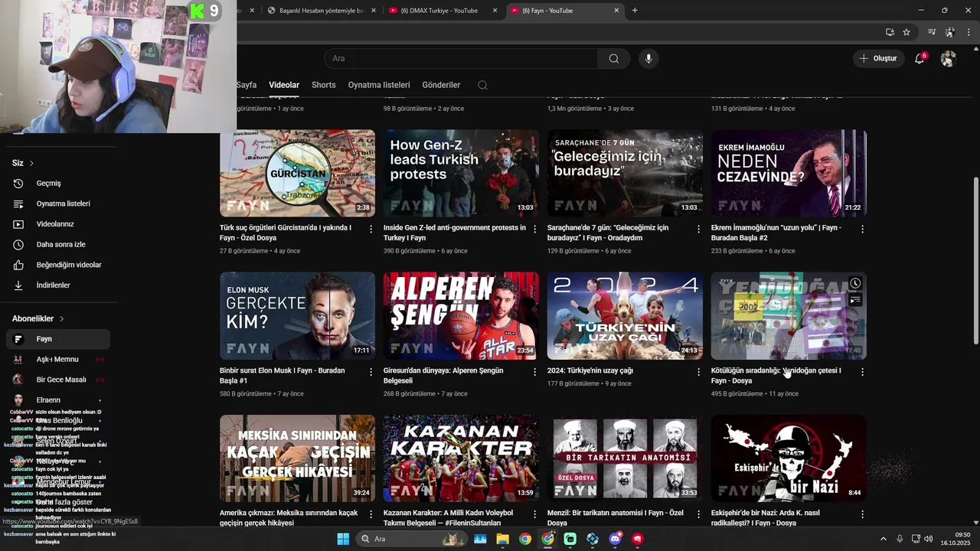
Task: Open Elraenn subscription
Action: coord(58,400)
